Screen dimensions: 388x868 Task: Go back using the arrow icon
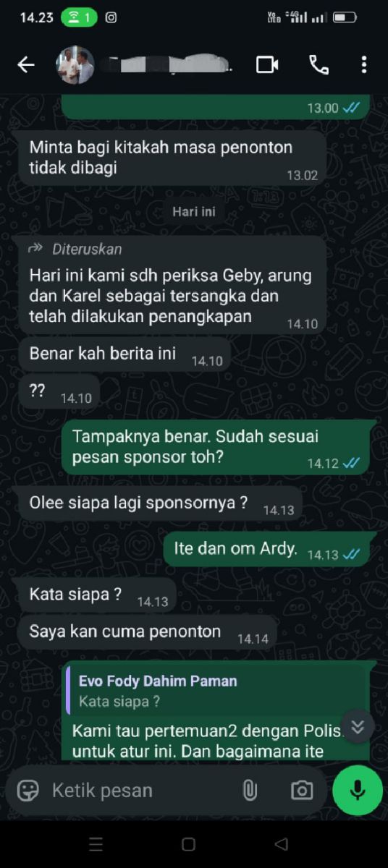click(x=26, y=65)
